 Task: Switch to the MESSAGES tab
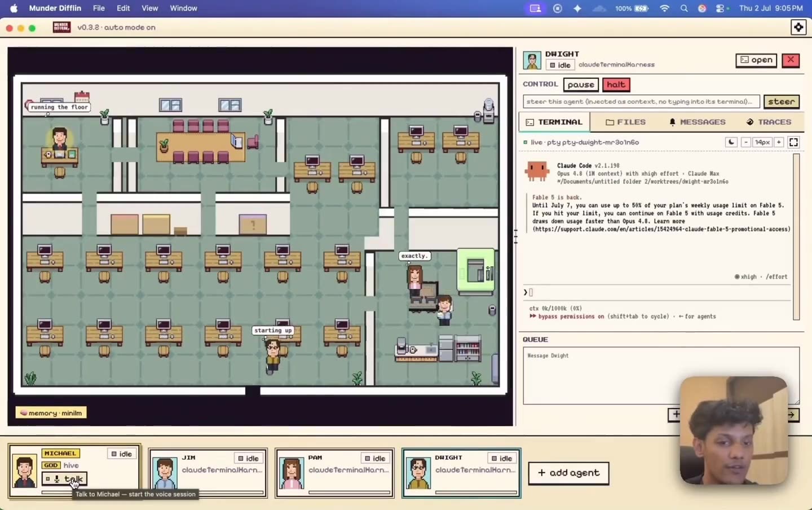pyautogui.click(x=697, y=122)
